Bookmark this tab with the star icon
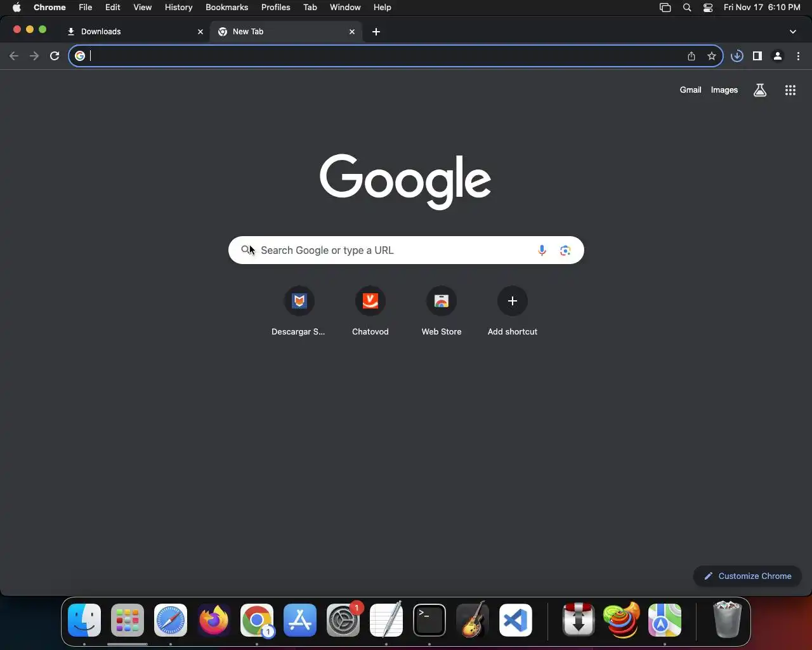 pyautogui.click(x=712, y=56)
